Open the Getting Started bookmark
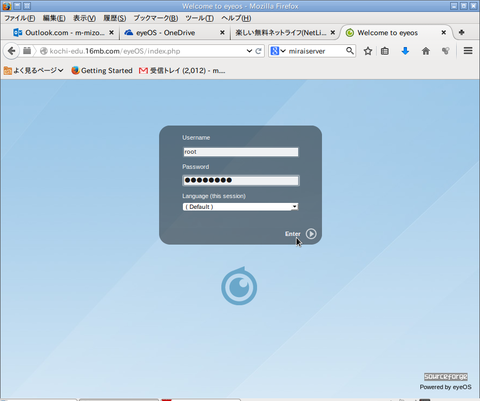Screen dimensions: 480x401 [102, 70]
